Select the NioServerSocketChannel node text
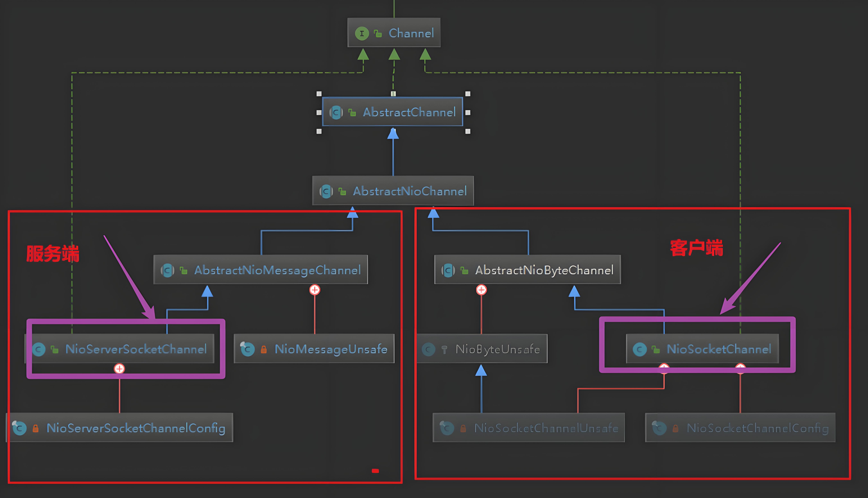Image resolution: width=868 pixels, height=498 pixels. pos(136,349)
